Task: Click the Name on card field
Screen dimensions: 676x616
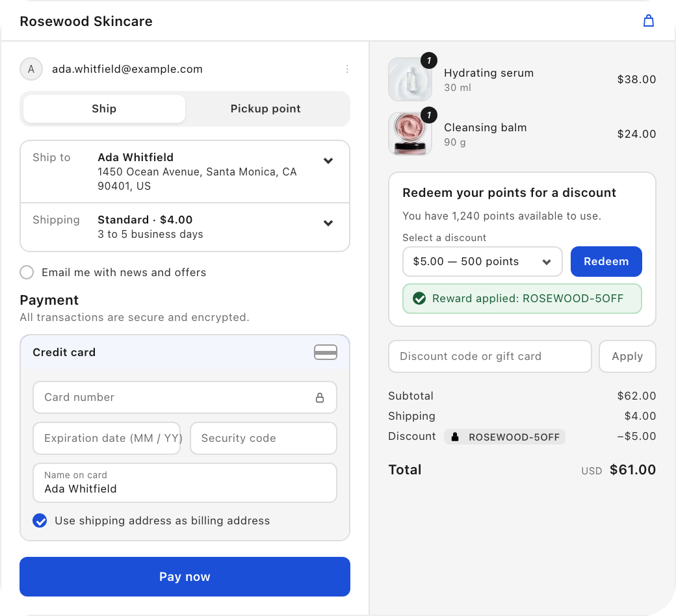Action: coord(185,483)
